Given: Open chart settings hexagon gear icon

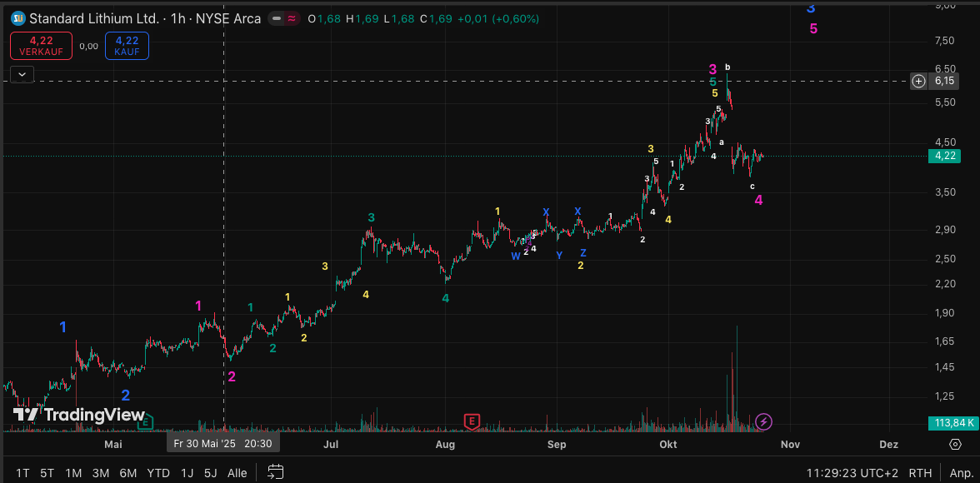Looking at the screenshot, I should 956,445.
